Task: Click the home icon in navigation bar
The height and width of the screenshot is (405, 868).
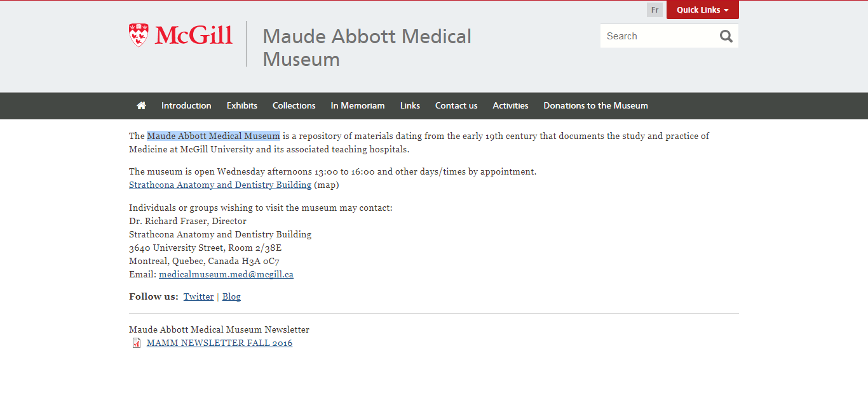Action: pos(141,105)
